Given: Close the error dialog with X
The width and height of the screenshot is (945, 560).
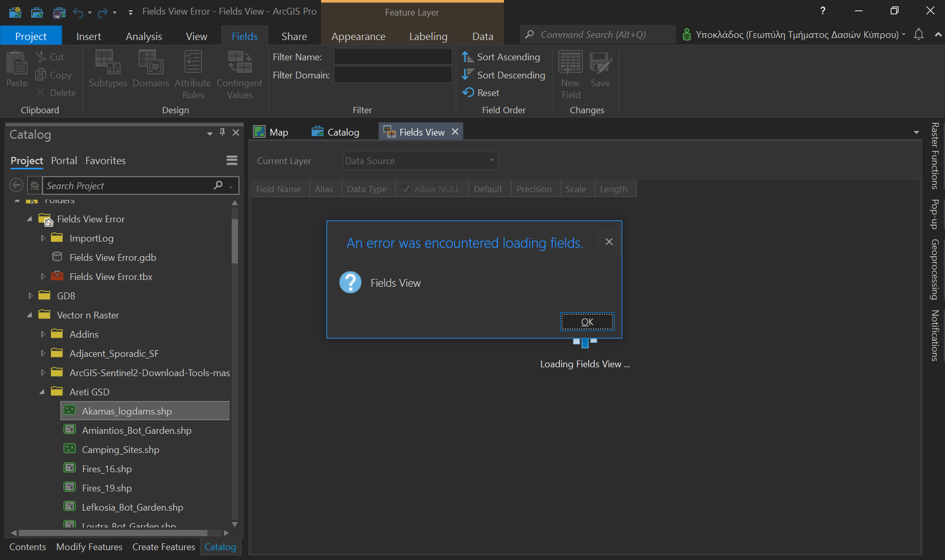Looking at the screenshot, I should tap(609, 242).
